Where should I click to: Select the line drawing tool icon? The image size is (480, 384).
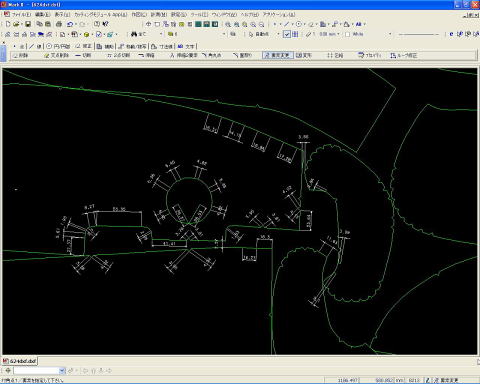(31, 46)
